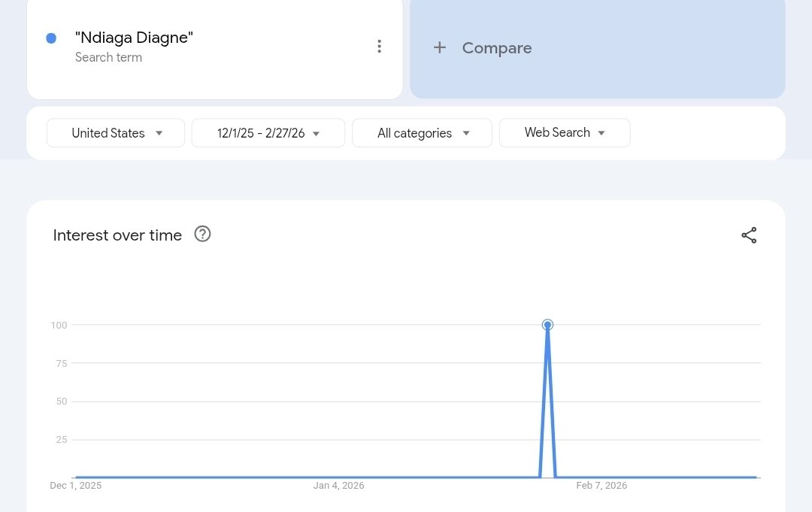Open the 12/1/25 - 2/27/26 date range dropdown
Screen dimensions: 812x512
coord(268,133)
